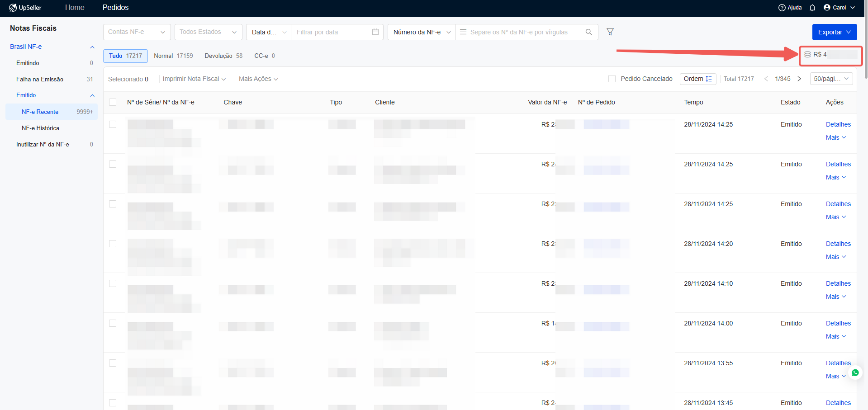Select the row checkbox for first 28/11/2024 14:25 invoice
Image resolution: width=868 pixels, height=410 pixels.
click(x=113, y=124)
